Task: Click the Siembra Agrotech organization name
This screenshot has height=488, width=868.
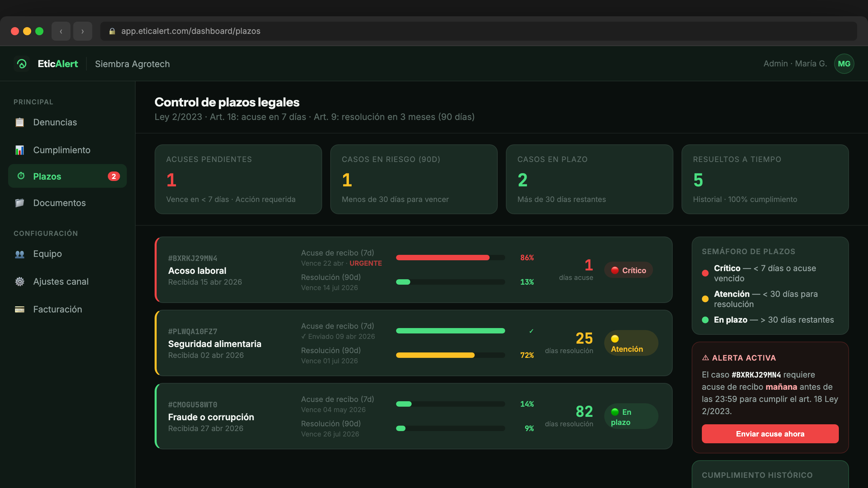Action: tap(132, 64)
